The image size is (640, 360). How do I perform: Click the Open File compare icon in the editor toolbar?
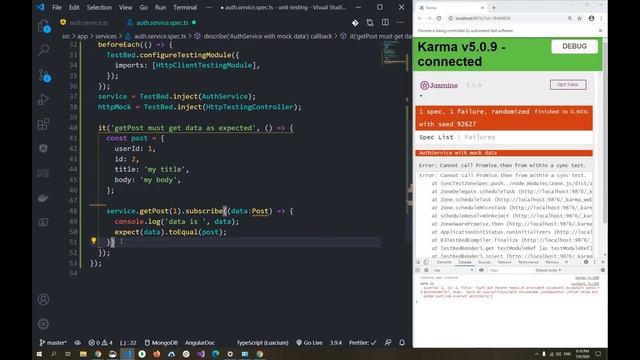point(370,23)
